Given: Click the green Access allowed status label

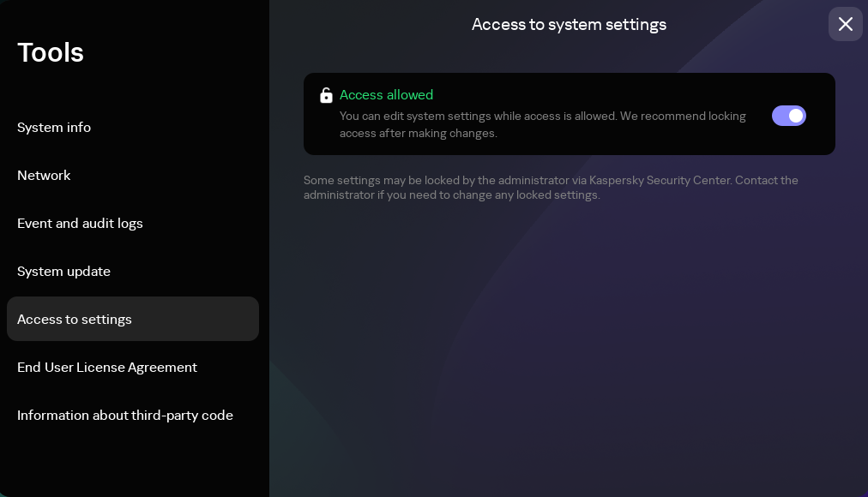Looking at the screenshot, I should click(x=387, y=95).
